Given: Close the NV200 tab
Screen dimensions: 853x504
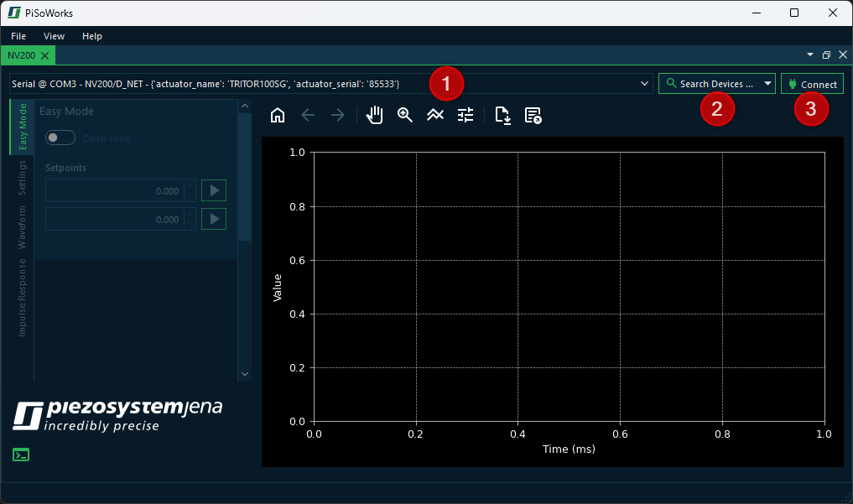Looking at the screenshot, I should click(x=44, y=55).
